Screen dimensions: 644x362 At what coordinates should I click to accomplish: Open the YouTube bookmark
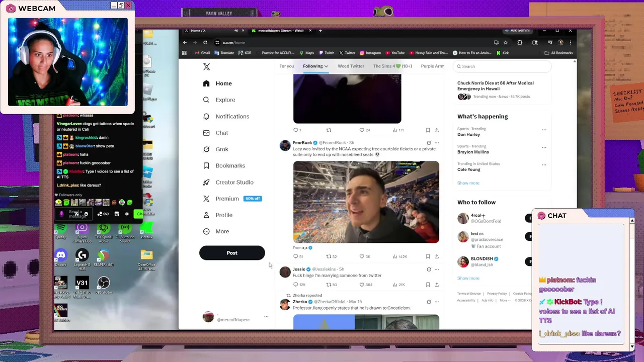coord(395,53)
